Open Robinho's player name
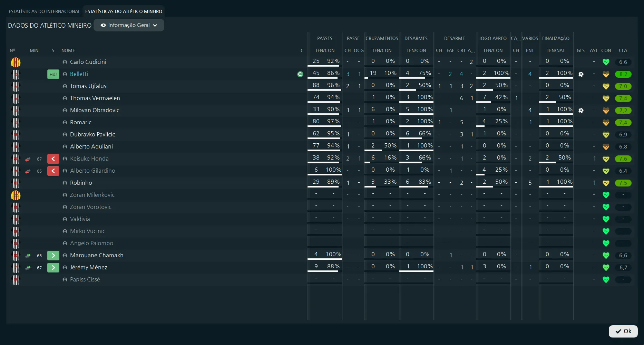Screen dimensions: 644x345 81,183
